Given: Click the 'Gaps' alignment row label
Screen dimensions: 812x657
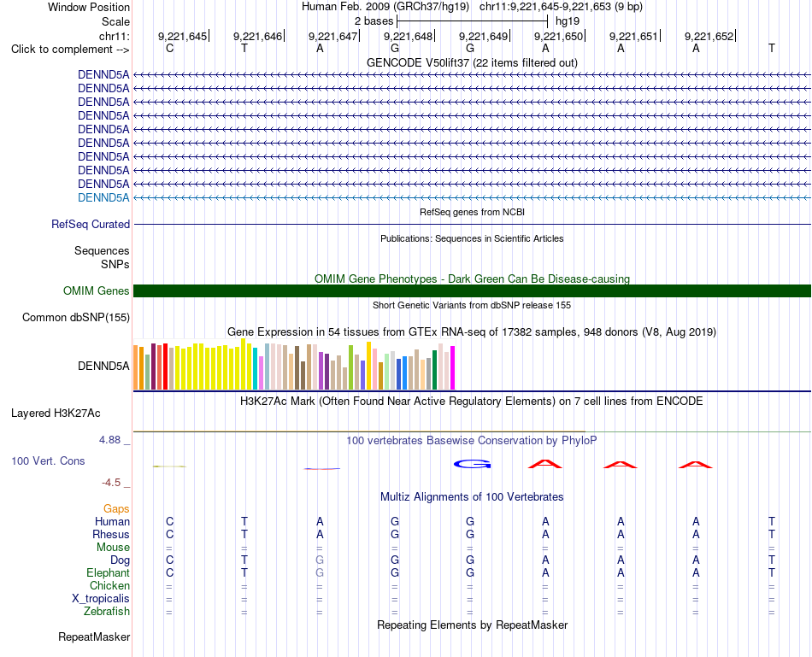Looking at the screenshot, I should pyautogui.click(x=116, y=509).
